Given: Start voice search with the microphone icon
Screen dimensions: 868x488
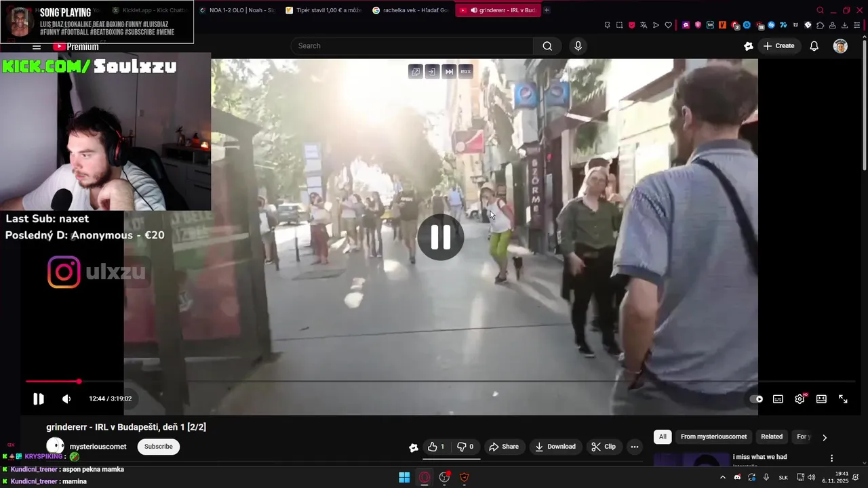Looking at the screenshot, I should (578, 46).
